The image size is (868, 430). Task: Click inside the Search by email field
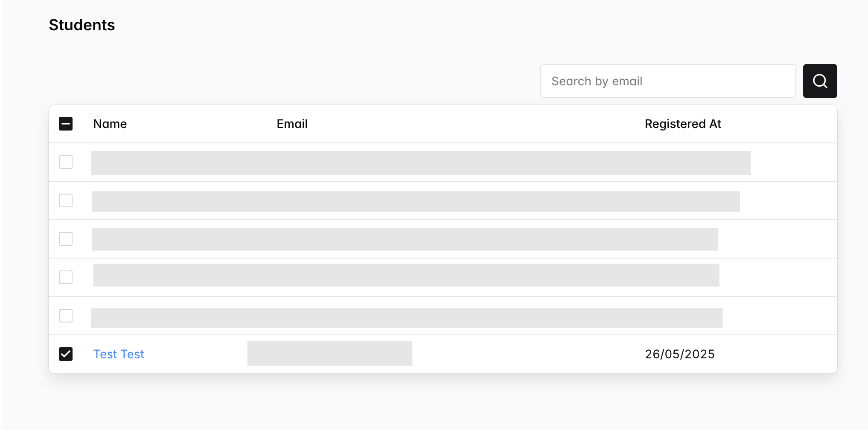pyautogui.click(x=667, y=81)
